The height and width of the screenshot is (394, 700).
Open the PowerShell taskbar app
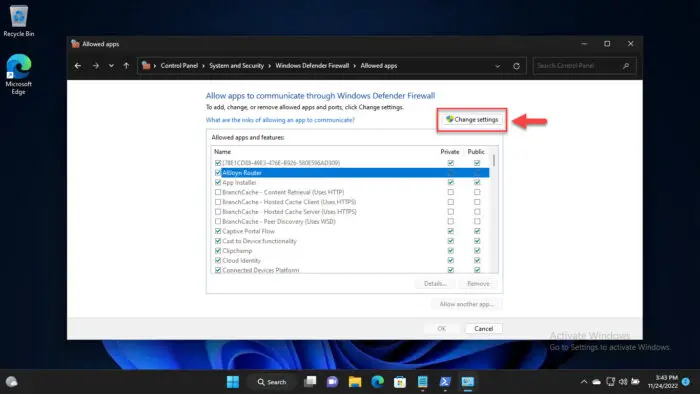click(445, 382)
